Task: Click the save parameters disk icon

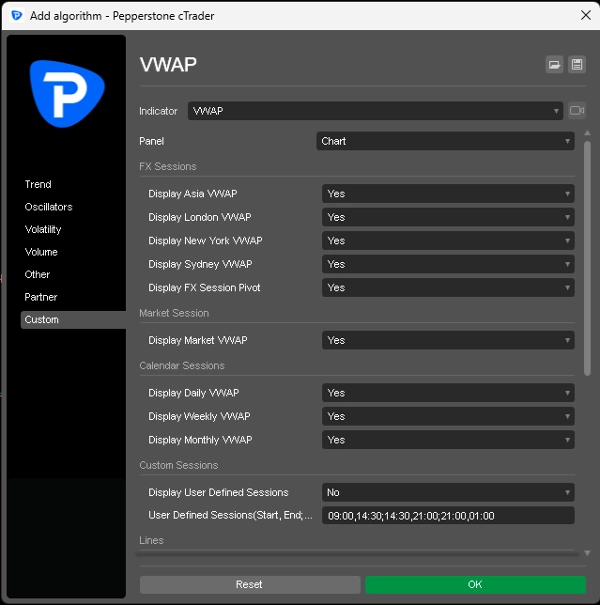Action: (577, 64)
